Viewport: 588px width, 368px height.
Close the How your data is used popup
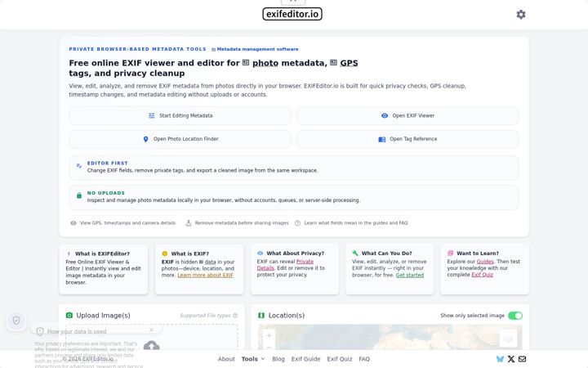point(152,330)
